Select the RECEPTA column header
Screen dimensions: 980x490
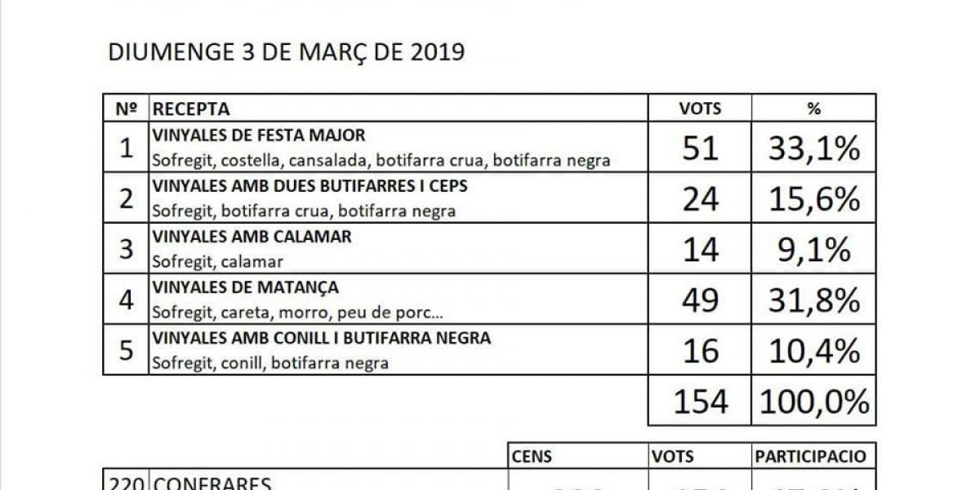(x=192, y=109)
